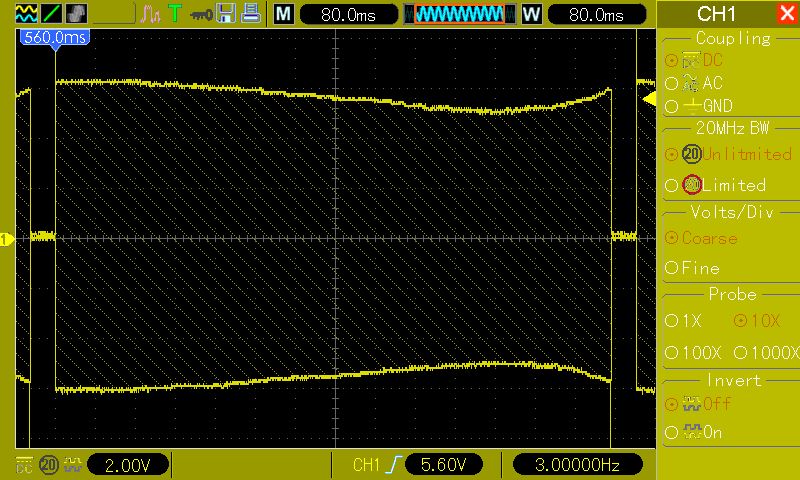Click the pink pulse measurement icon
The width and height of the screenshot is (800, 480).
pyautogui.click(x=152, y=14)
